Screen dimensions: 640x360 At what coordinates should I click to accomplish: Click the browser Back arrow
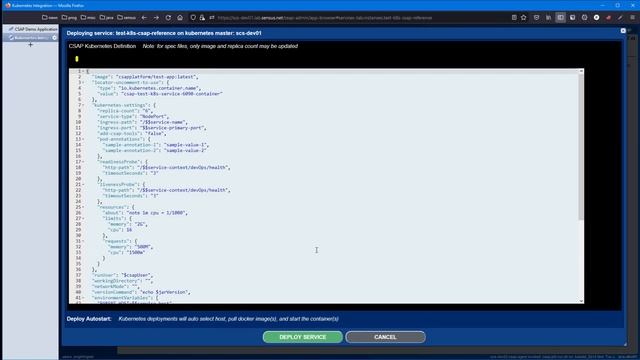144,18
